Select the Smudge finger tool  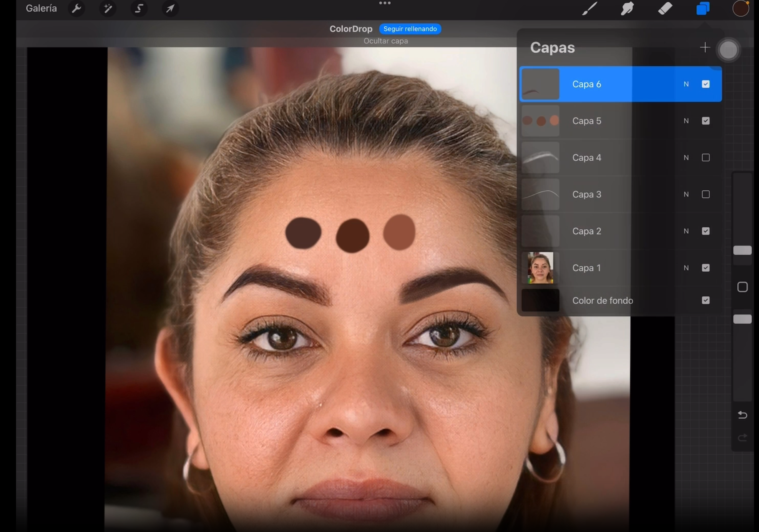tap(627, 8)
